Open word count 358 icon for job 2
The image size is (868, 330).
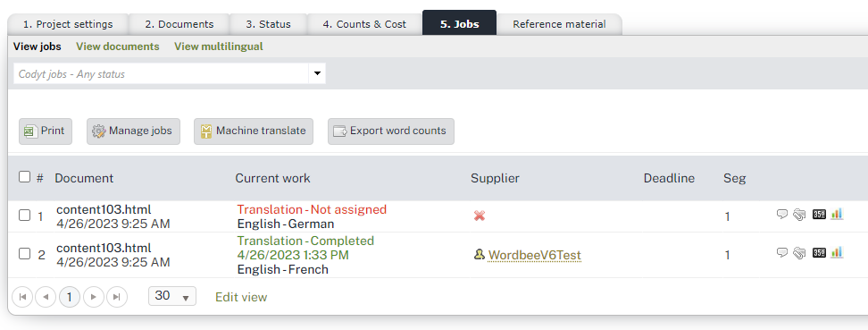(x=819, y=253)
